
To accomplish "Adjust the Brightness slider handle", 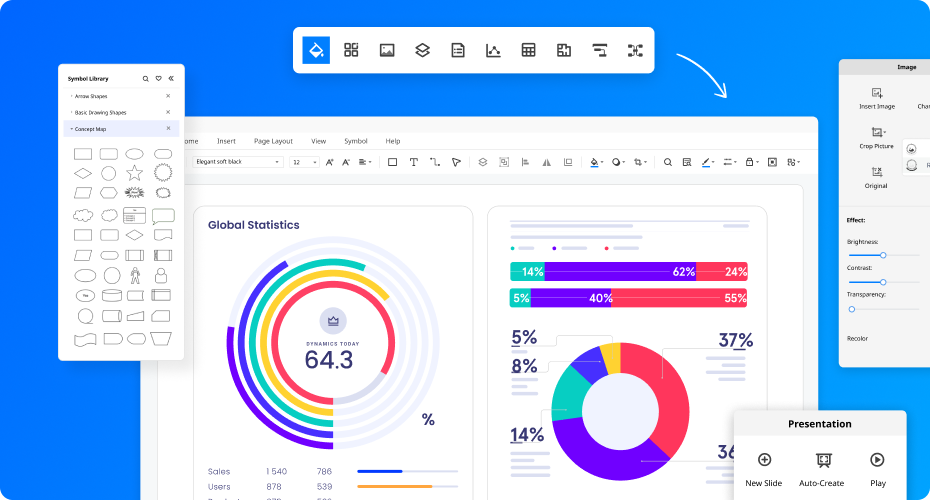I will [883, 255].
